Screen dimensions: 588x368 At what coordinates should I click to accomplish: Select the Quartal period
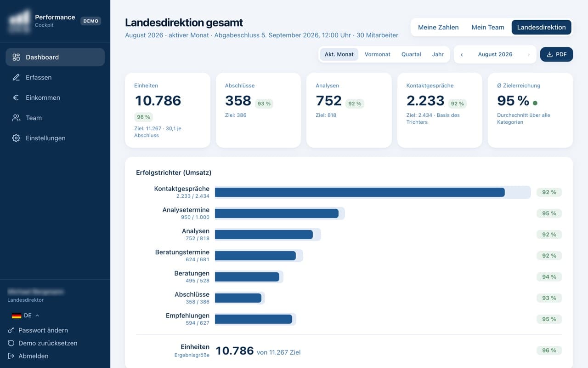click(411, 54)
